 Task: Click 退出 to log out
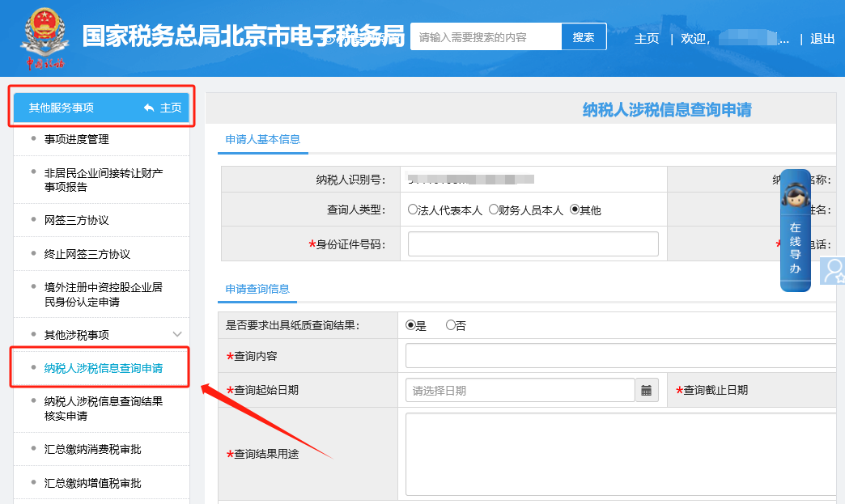pos(822,39)
